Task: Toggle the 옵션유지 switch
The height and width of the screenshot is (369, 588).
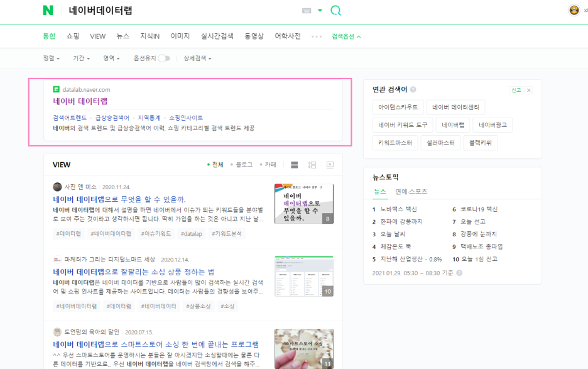Action: coord(164,58)
